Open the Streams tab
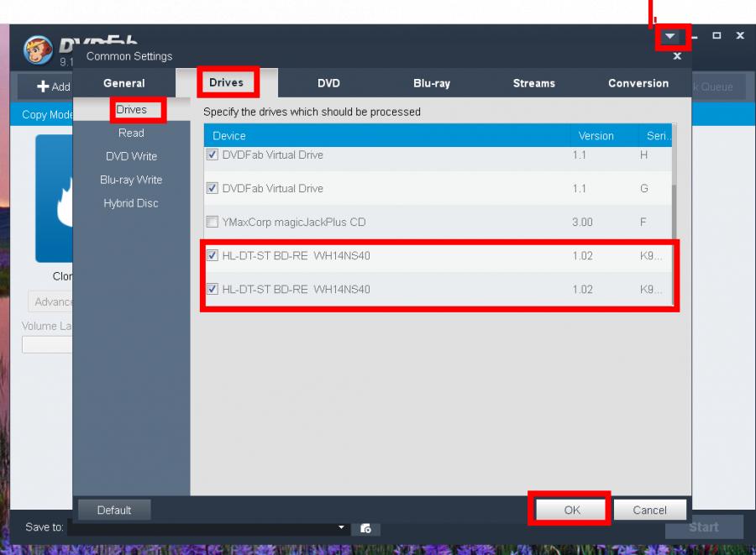This screenshot has width=756, height=555. tap(533, 83)
